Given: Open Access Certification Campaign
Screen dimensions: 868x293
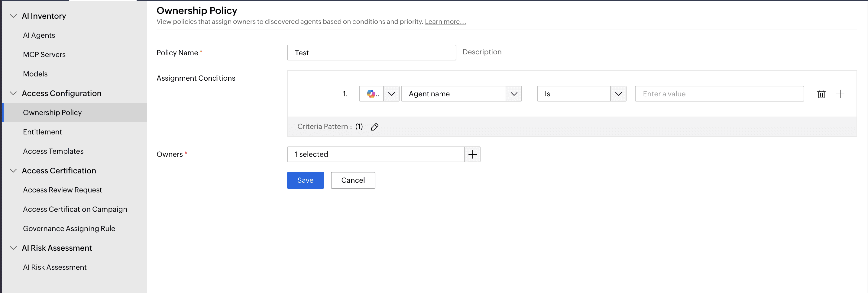Looking at the screenshot, I should pyautogui.click(x=75, y=209).
